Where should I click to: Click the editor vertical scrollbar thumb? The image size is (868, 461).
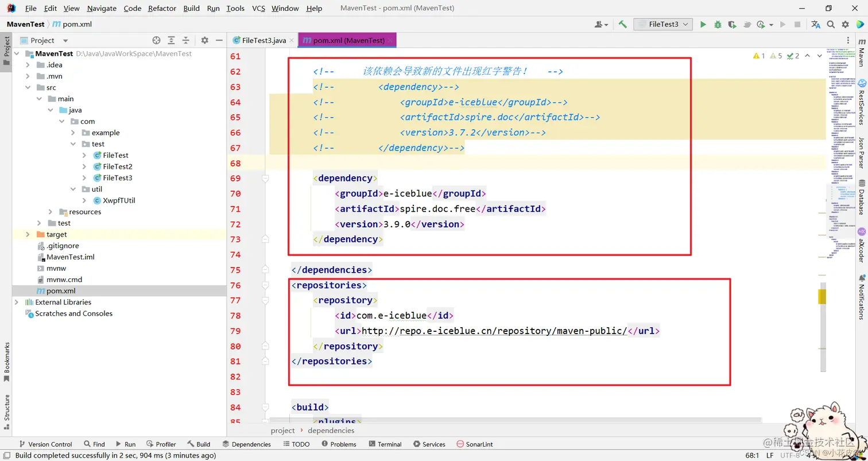[822, 327]
